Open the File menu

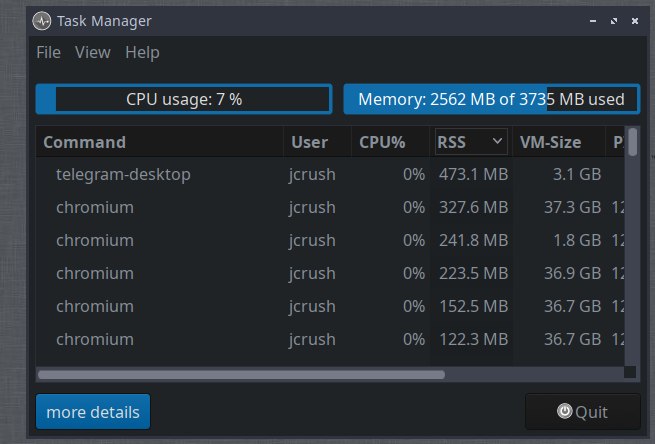tap(49, 52)
